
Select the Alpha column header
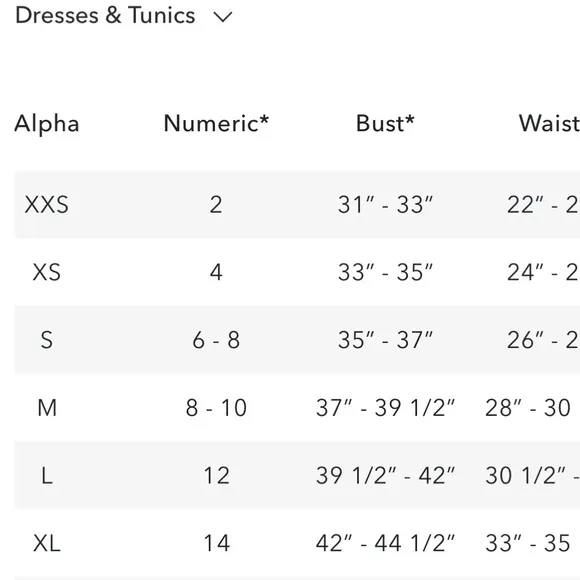pyautogui.click(x=47, y=124)
